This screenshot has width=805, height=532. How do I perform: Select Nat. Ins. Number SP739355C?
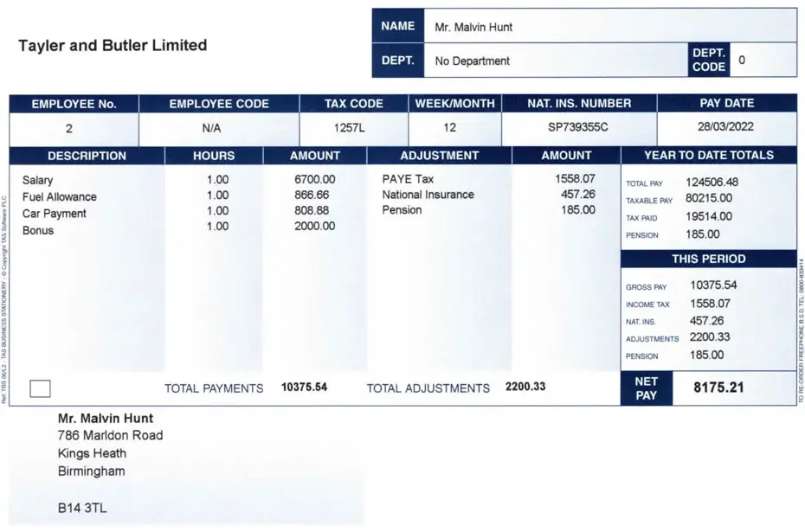point(577,126)
